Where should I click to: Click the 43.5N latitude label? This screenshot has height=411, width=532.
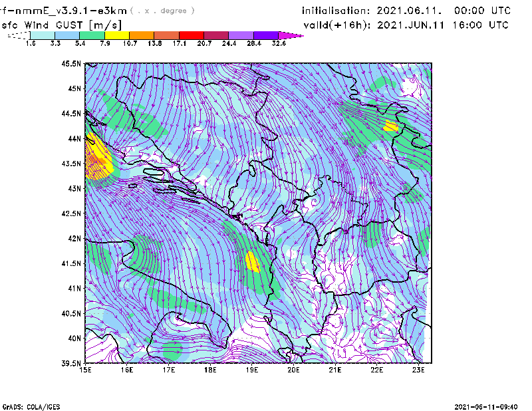(x=71, y=164)
